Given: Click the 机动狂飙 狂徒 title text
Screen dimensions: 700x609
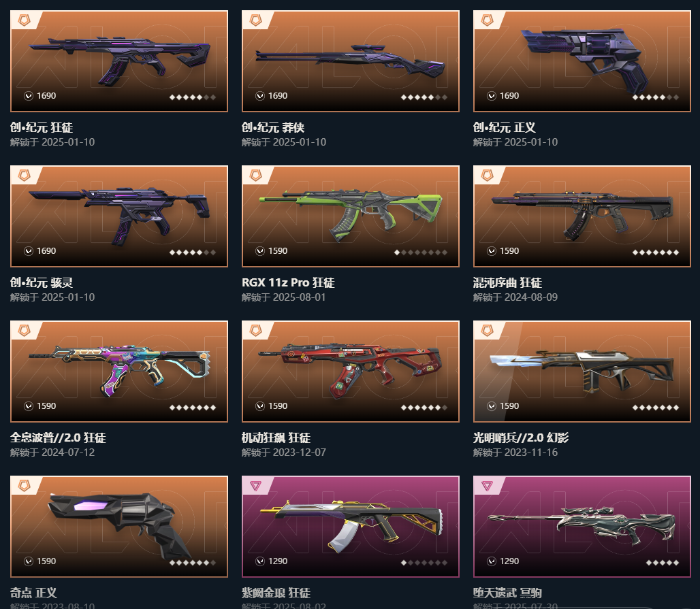Looking at the screenshot, I should coord(276,438).
